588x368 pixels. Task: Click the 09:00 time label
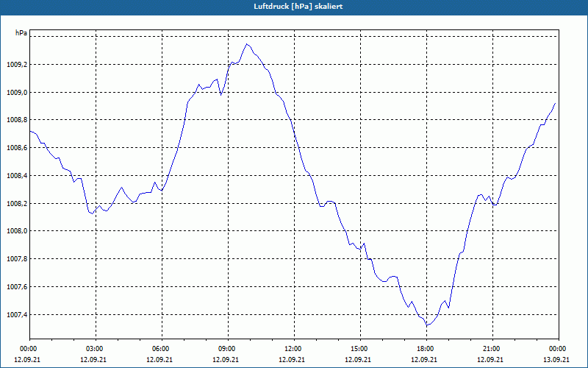(x=228, y=349)
